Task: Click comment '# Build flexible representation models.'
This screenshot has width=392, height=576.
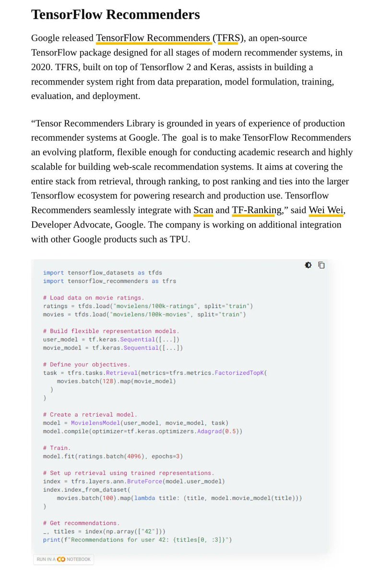Action: (111, 331)
